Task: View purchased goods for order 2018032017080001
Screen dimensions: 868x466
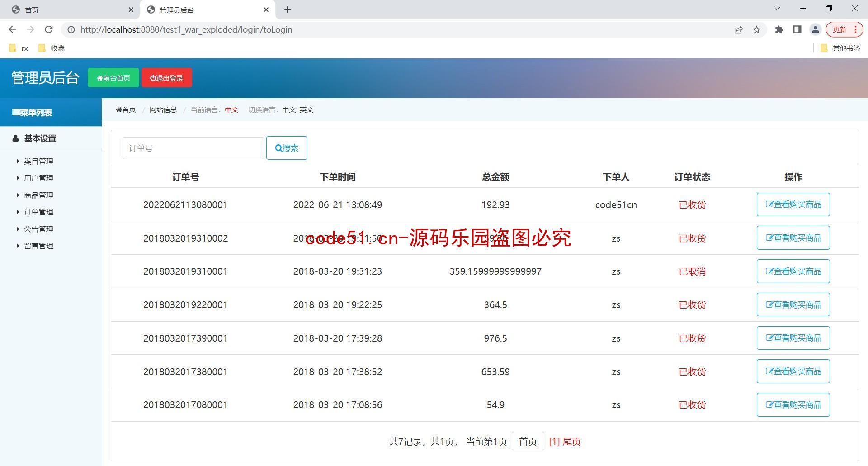Action: [793, 405]
